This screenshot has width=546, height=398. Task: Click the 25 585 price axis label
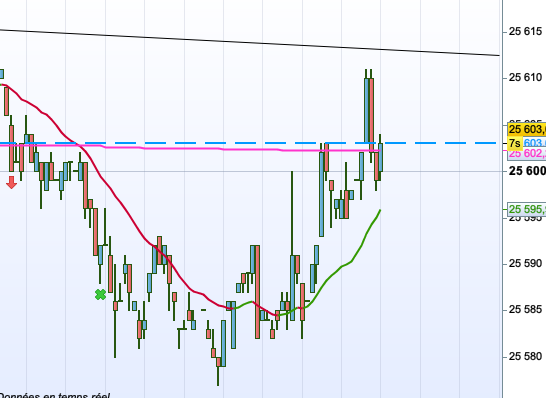coord(525,309)
